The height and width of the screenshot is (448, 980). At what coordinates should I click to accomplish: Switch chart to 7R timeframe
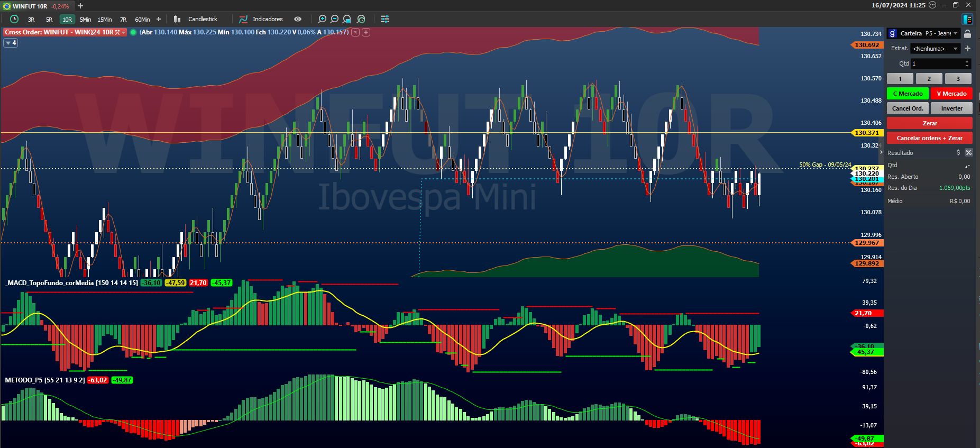tap(123, 20)
